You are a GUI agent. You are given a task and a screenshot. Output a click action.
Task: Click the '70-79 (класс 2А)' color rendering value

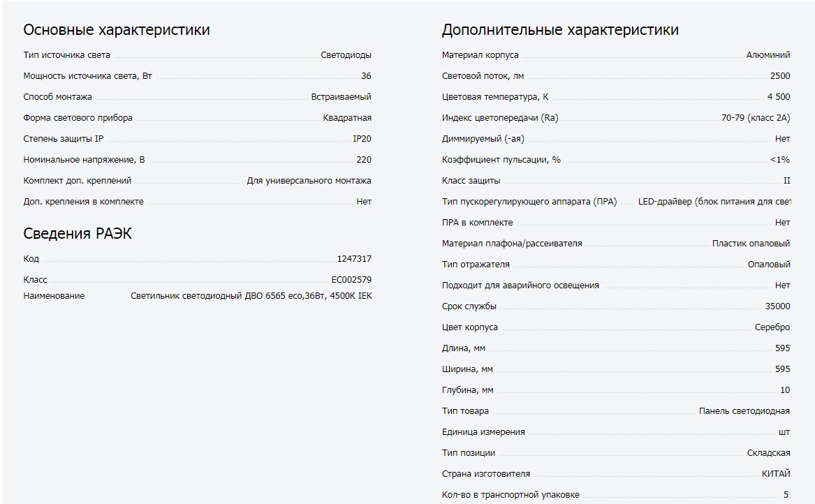[755, 118]
